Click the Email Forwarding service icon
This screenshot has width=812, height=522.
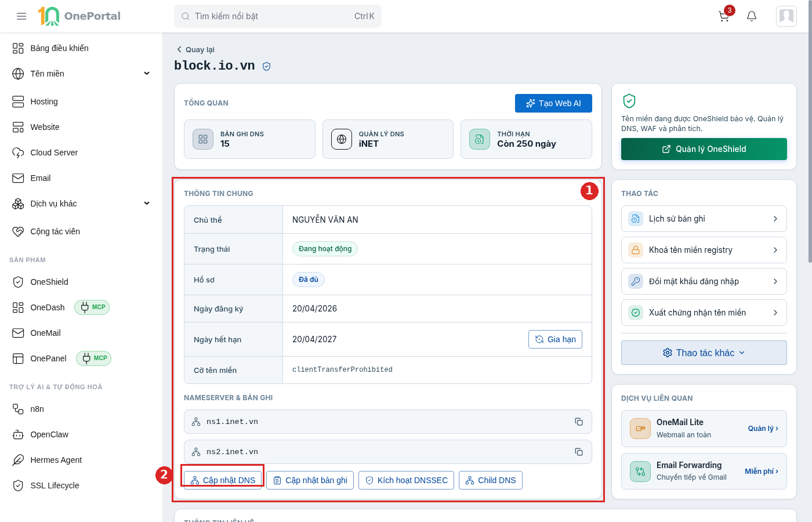(640, 472)
